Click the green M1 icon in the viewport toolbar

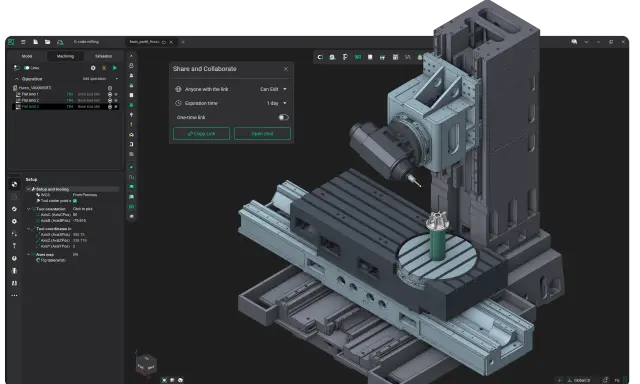click(x=358, y=57)
